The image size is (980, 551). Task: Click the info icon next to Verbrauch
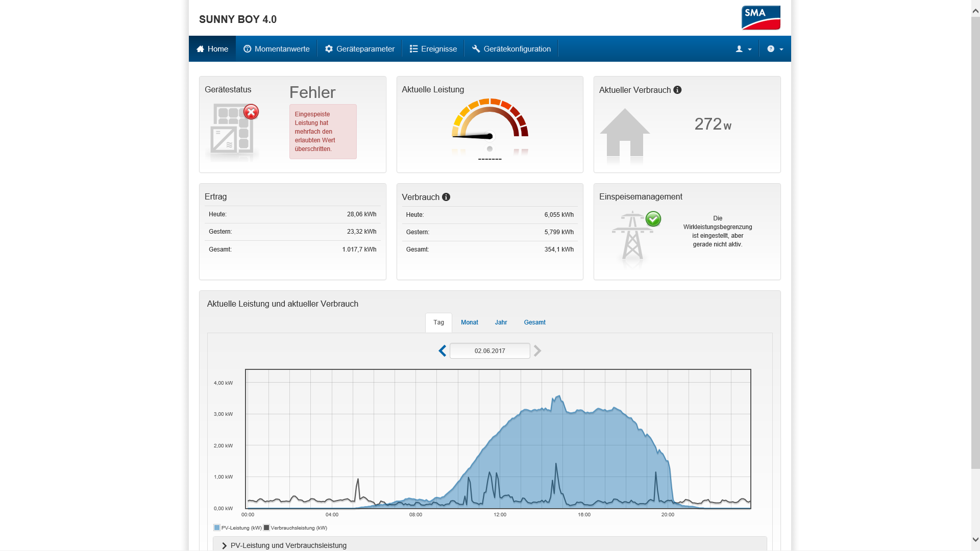pyautogui.click(x=446, y=197)
